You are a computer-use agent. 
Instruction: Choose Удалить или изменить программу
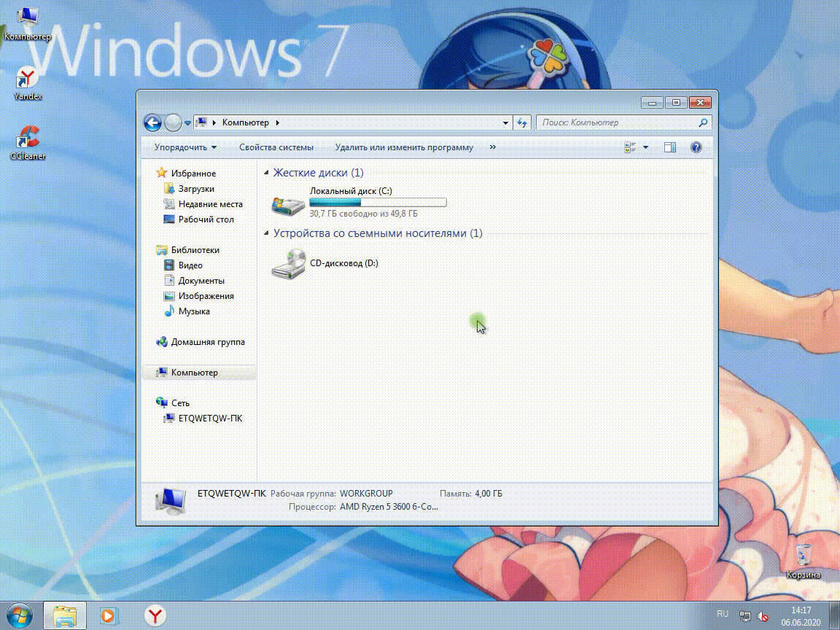click(x=404, y=147)
